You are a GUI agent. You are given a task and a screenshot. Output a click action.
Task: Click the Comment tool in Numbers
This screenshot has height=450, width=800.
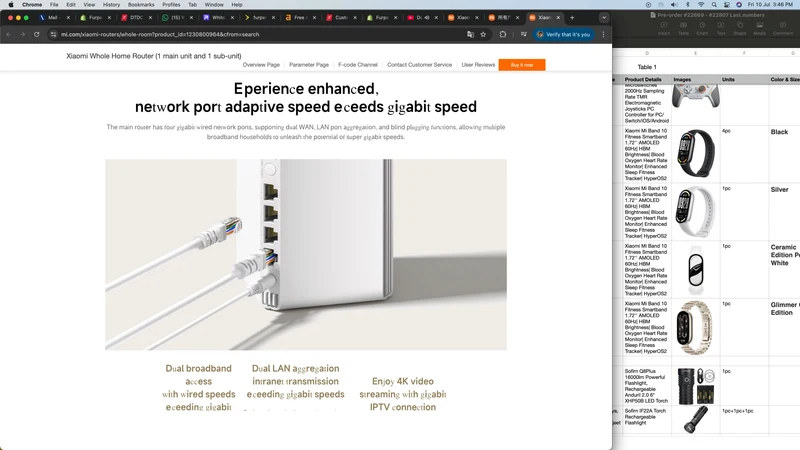tap(783, 28)
